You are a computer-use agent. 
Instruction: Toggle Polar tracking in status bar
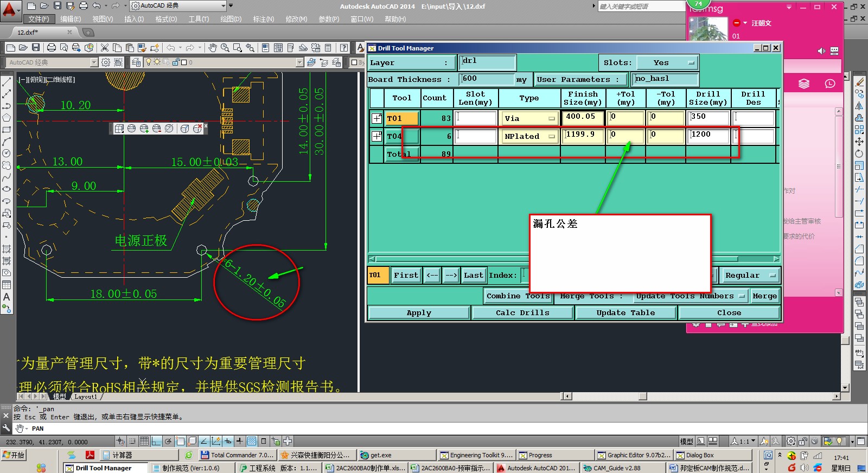pos(168,441)
